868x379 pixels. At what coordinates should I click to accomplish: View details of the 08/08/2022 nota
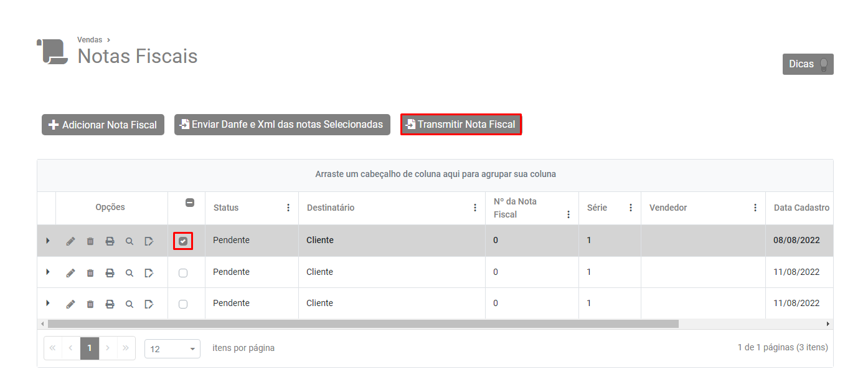(130, 241)
